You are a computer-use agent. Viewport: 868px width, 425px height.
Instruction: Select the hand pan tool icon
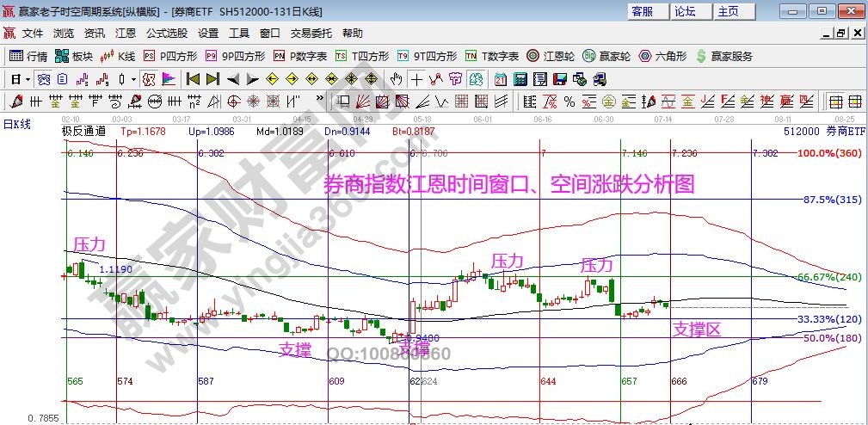point(397,79)
